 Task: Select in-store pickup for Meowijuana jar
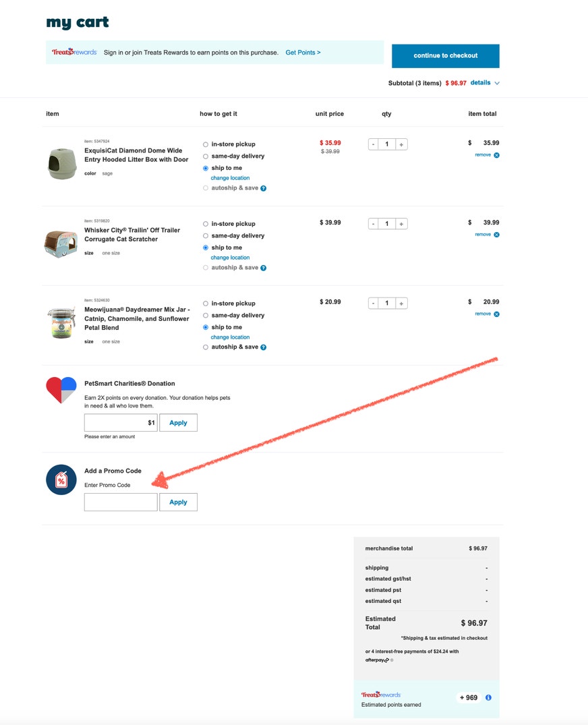[x=205, y=303]
